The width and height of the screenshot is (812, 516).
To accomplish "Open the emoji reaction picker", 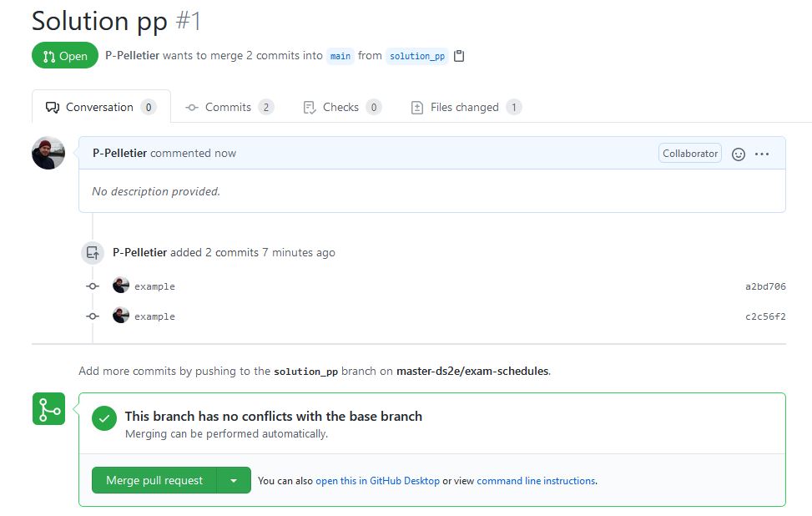I will tap(738, 154).
